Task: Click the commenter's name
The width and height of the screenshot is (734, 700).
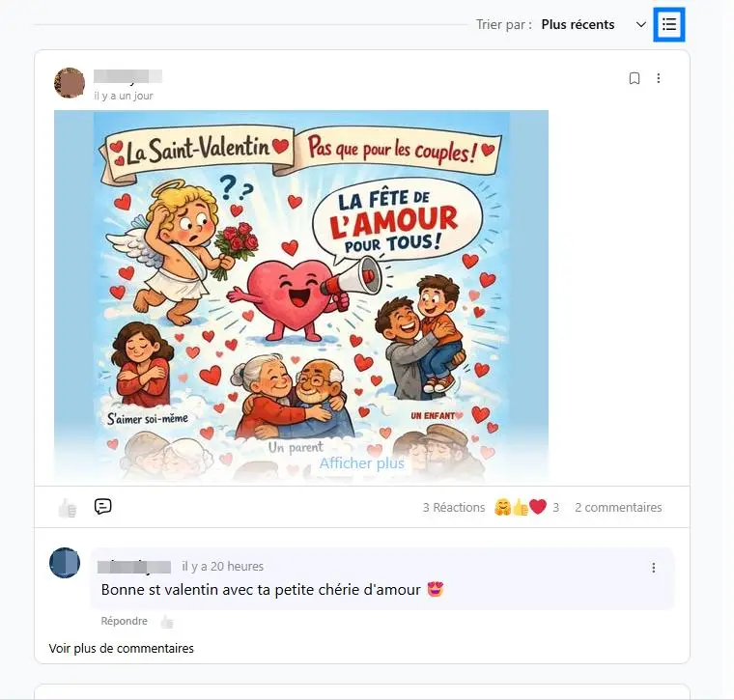Action: click(x=134, y=567)
